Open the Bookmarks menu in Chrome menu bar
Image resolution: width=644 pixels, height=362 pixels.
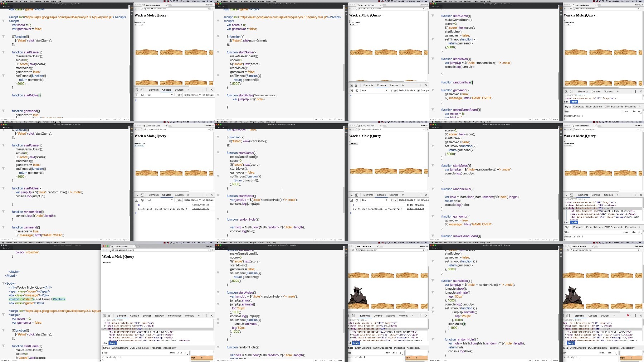pos(40,242)
